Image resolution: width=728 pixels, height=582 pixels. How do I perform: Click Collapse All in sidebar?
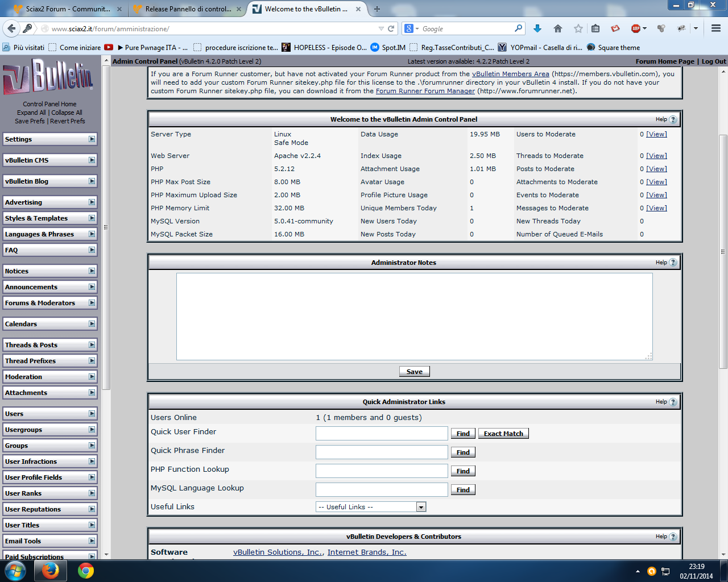click(67, 113)
